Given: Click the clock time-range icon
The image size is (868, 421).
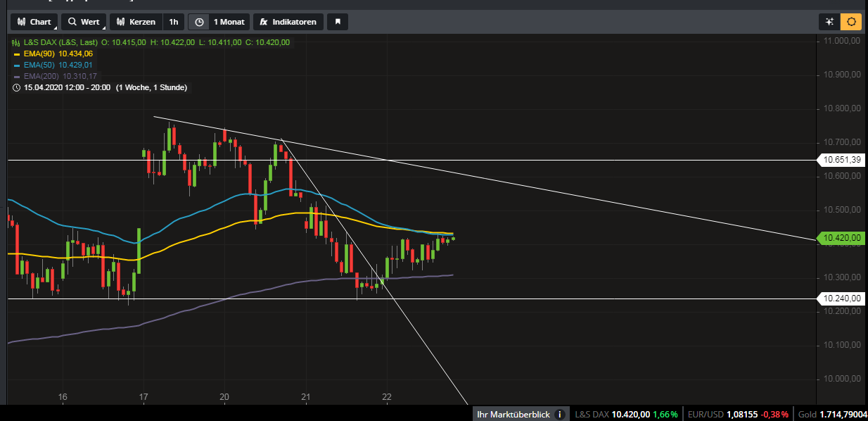Looking at the screenshot, I should click(x=199, y=22).
